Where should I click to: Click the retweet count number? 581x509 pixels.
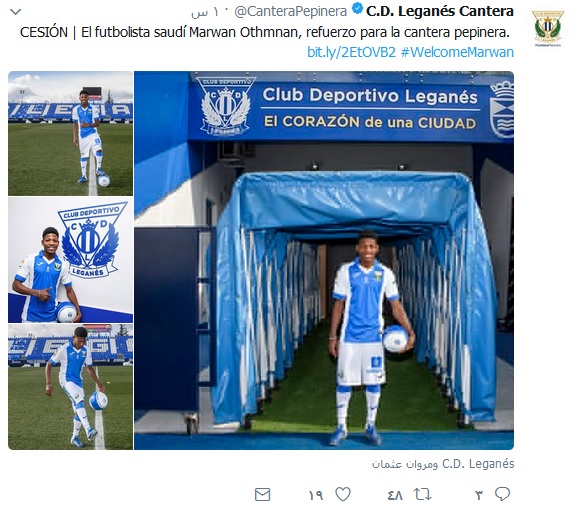click(395, 495)
